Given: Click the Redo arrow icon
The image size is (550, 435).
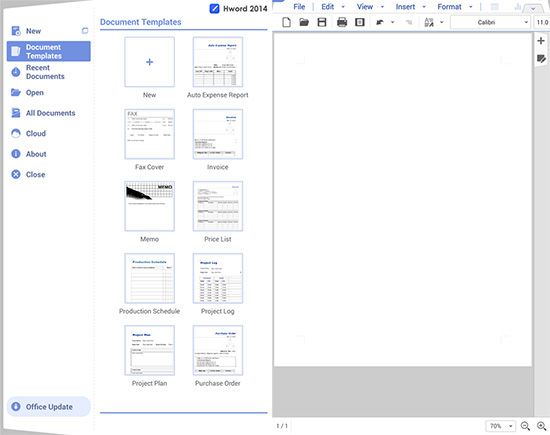Looking at the screenshot, I should (408, 22).
